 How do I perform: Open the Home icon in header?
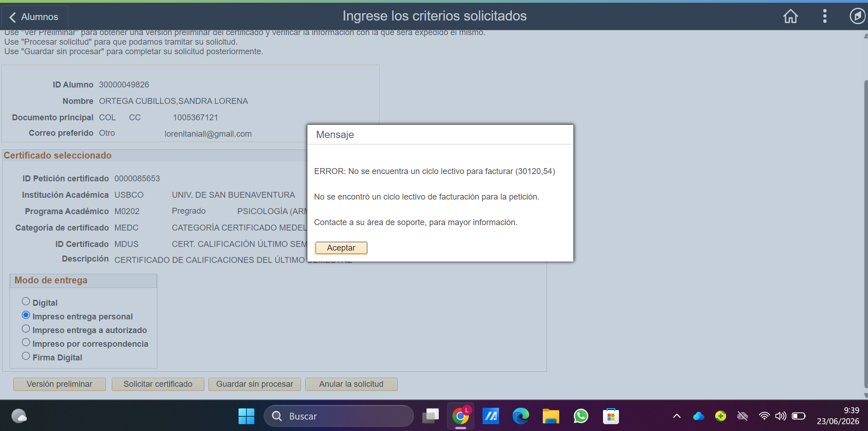(x=790, y=16)
